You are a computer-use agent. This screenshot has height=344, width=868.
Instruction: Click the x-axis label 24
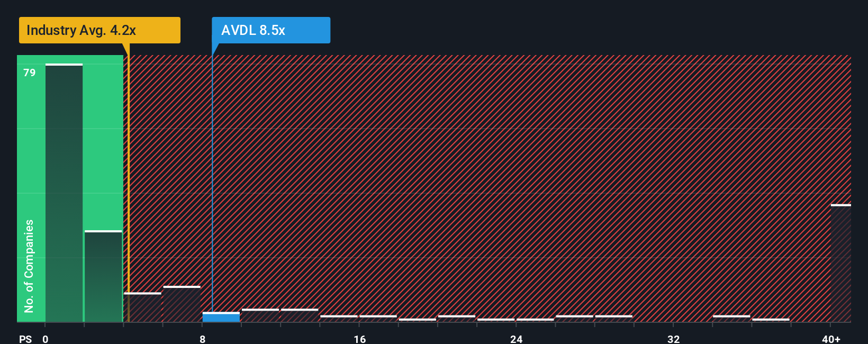pos(517,339)
